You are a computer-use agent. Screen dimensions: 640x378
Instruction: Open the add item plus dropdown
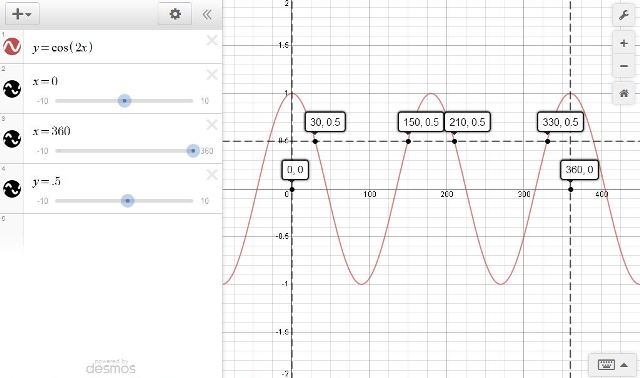click(x=22, y=14)
